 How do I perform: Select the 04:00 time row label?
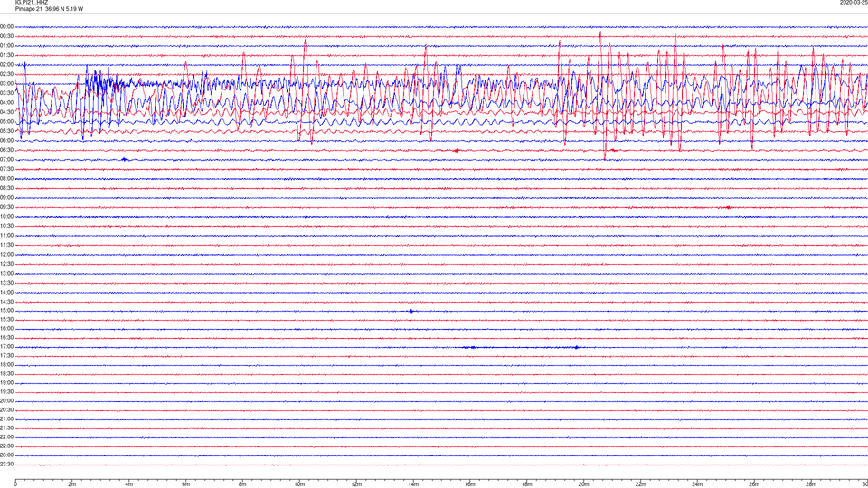(x=6, y=103)
